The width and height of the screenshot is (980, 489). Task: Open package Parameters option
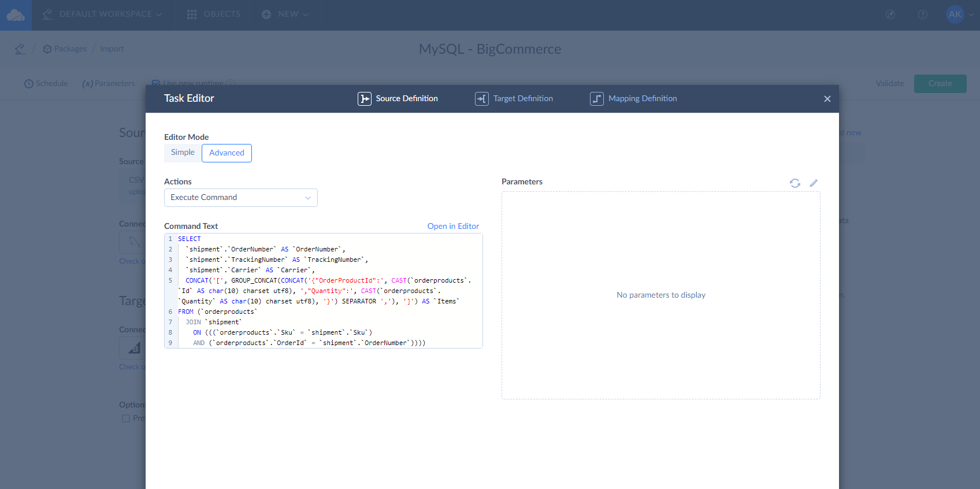[x=109, y=83]
